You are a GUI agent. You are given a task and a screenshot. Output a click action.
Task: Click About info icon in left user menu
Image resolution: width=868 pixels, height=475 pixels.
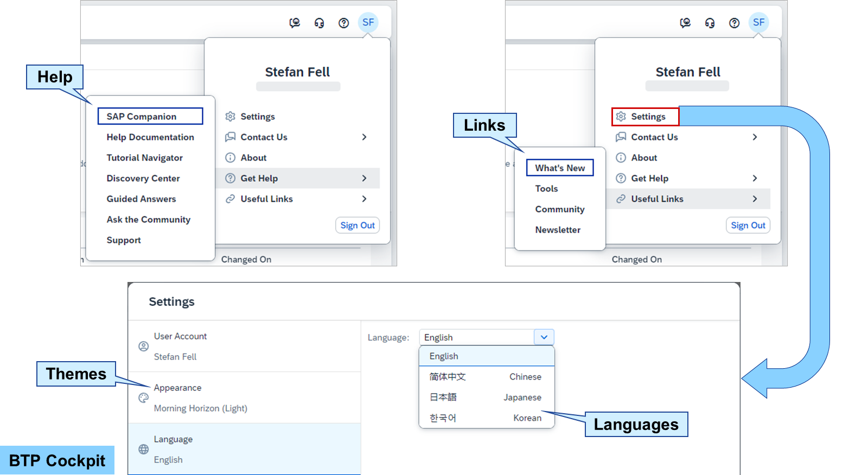coord(231,158)
